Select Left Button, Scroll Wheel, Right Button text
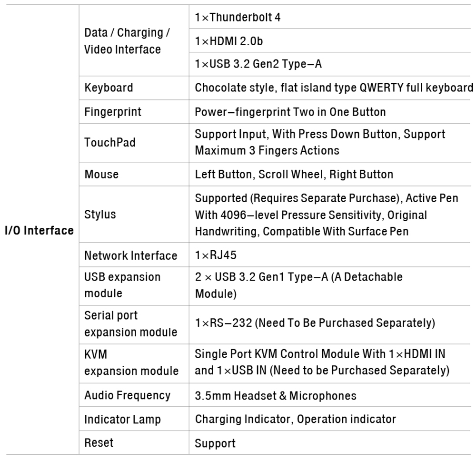The height and width of the screenshot is (460, 476). [294, 175]
